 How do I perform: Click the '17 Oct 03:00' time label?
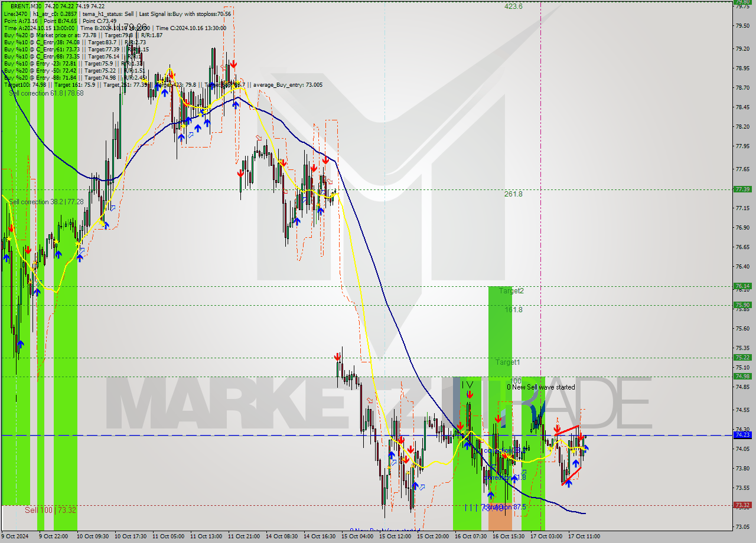(x=546, y=537)
